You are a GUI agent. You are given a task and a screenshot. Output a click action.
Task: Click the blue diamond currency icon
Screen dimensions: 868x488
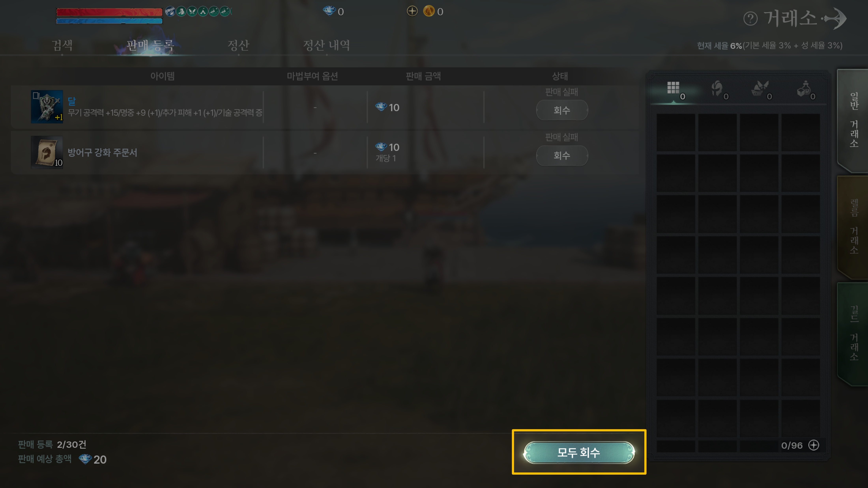(x=329, y=11)
